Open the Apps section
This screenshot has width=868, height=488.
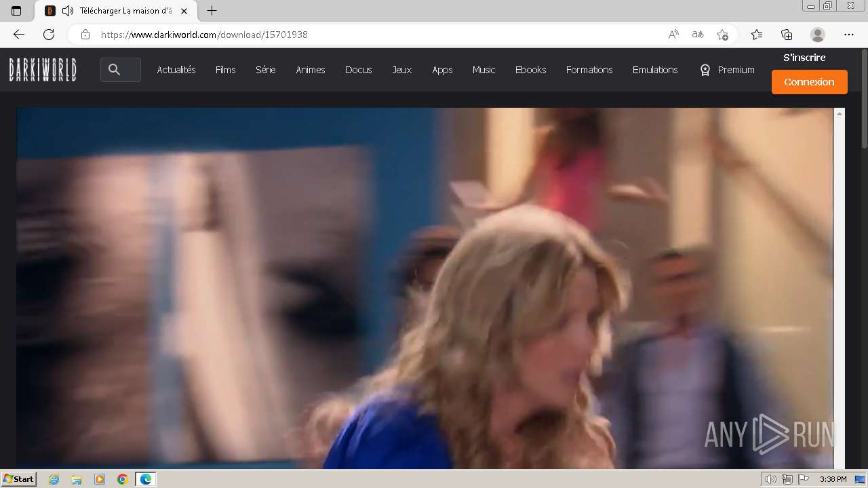tap(442, 70)
